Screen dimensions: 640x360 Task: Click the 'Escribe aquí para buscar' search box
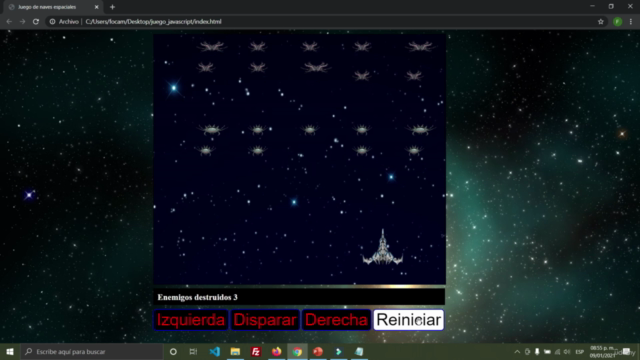coord(91,351)
